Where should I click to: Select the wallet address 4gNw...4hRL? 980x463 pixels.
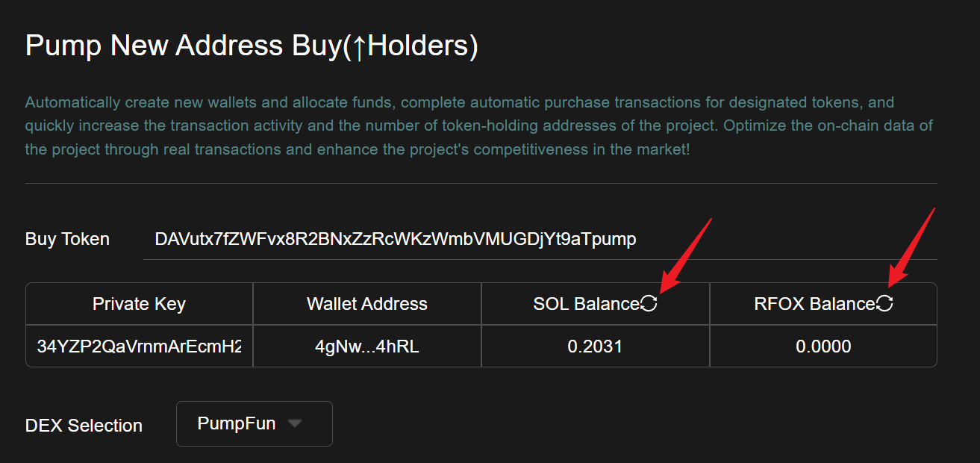[x=367, y=347]
